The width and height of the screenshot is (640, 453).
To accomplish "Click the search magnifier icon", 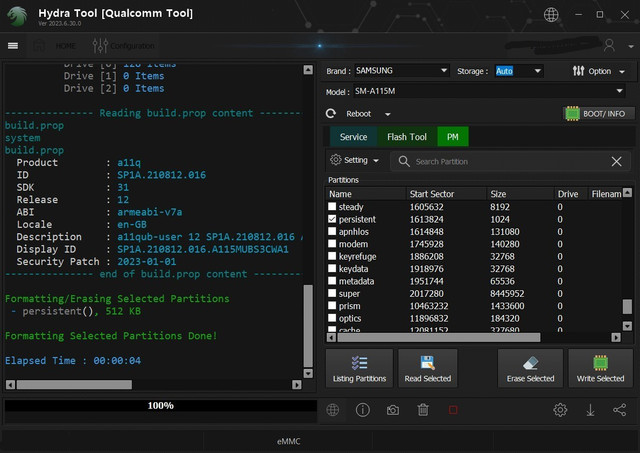I will 404,161.
